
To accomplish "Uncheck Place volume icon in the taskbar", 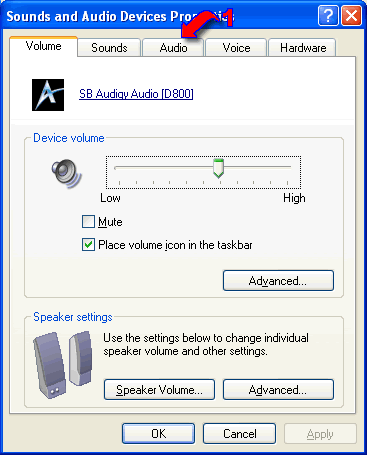I will 88,245.
